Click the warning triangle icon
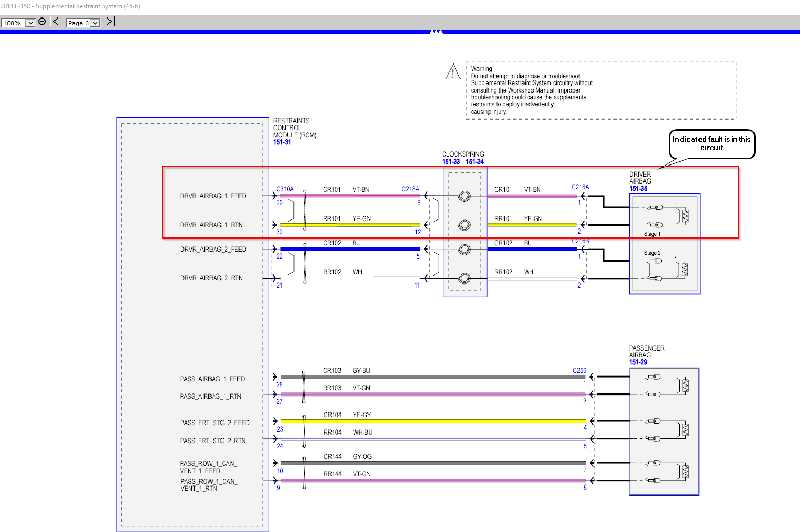Screen dimensions: 800x532 coord(453,72)
